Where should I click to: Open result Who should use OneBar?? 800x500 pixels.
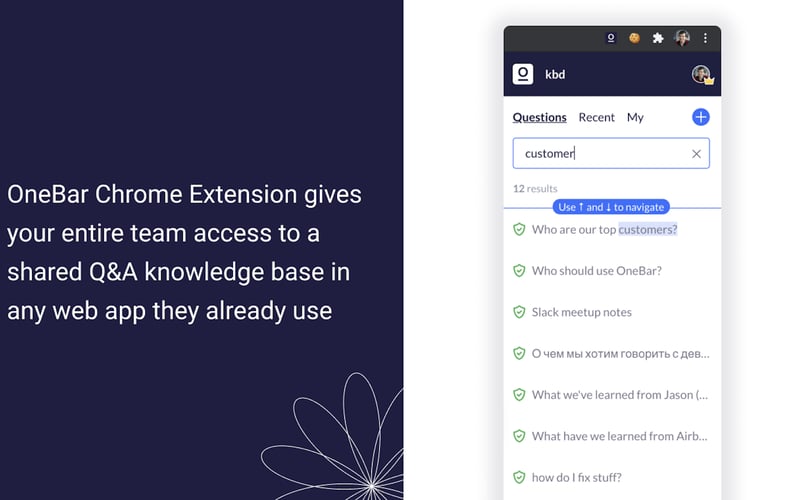(x=596, y=271)
